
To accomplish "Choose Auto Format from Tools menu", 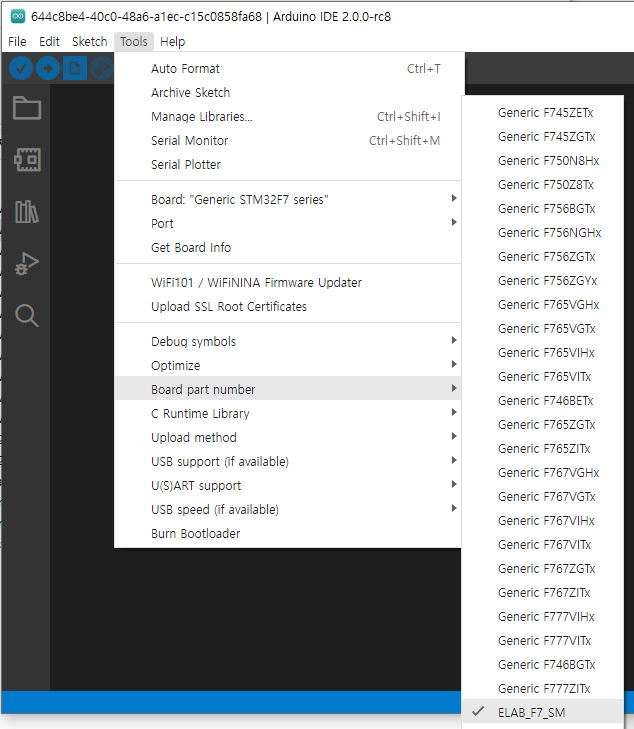I will [288, 69].
